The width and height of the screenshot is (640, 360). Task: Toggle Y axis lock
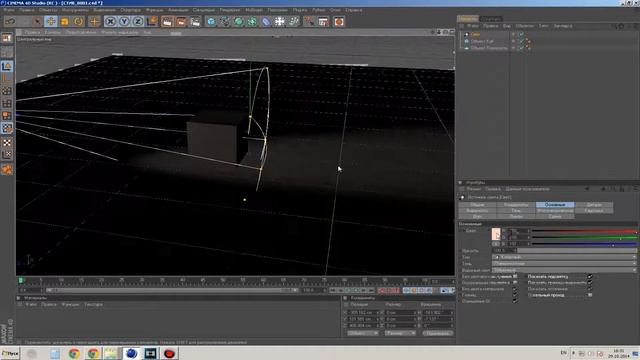[124, 21]
